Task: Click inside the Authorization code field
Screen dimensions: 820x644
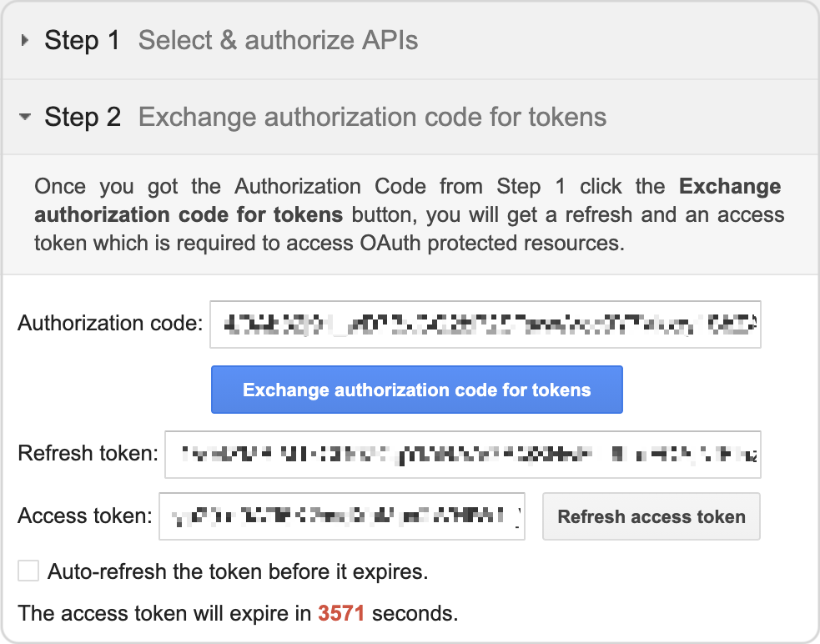Action: [x=485, y=325]
